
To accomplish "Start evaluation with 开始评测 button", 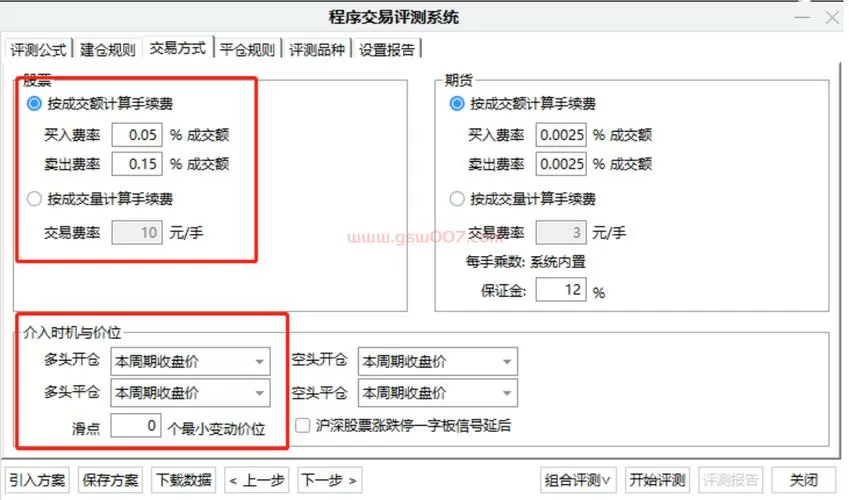I will pos(657,480).
